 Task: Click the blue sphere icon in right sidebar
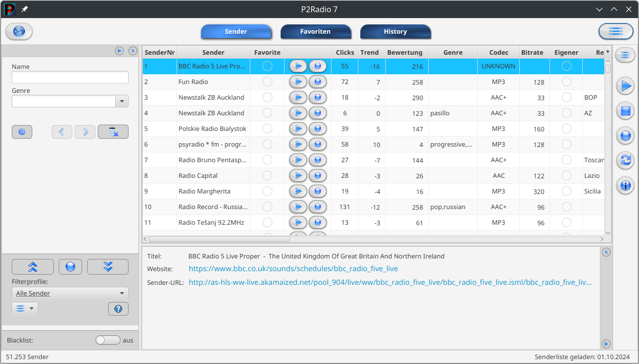click(625, 135)
